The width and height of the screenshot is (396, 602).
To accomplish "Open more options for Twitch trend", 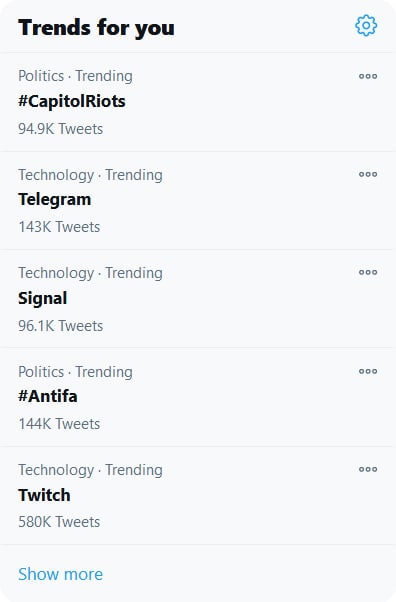I will coord(368,469).
